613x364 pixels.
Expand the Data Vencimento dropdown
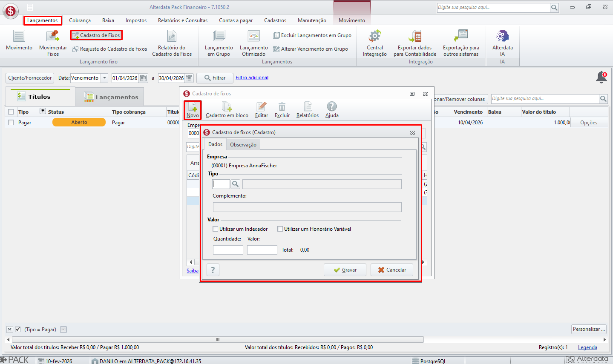(x=104, y=78)
